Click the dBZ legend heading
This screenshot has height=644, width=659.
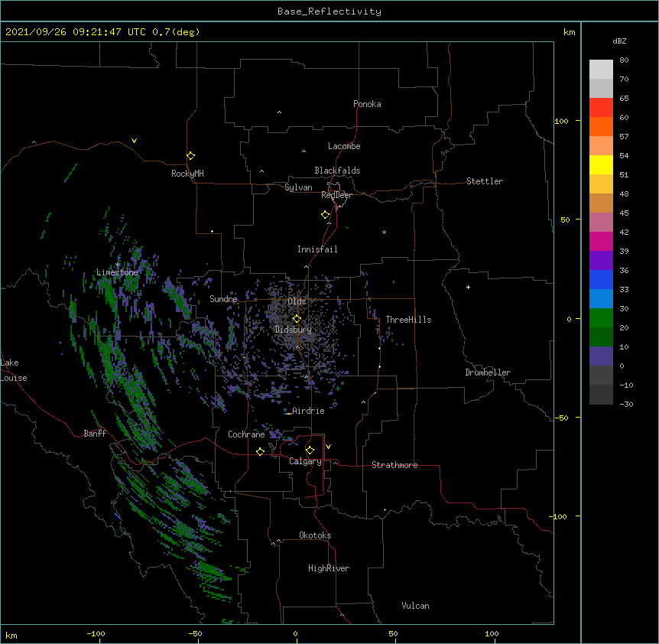pos(619,41)
